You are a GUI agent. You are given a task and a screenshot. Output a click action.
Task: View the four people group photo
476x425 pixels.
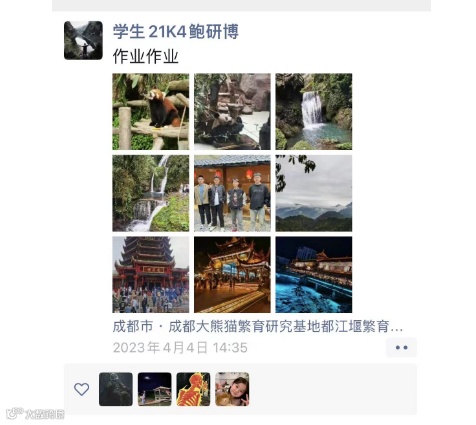pyautogui.click(x=232, y=193)
